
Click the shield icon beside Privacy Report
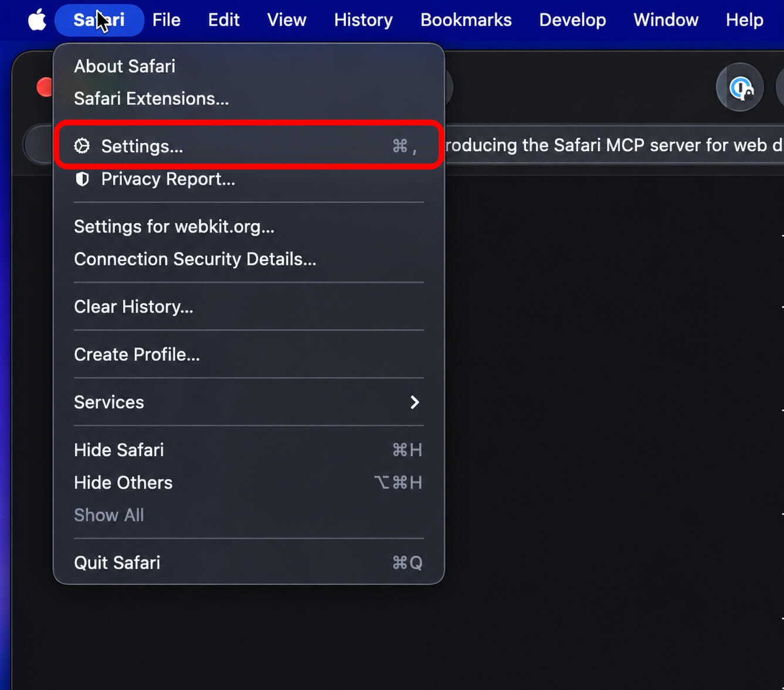82,179
